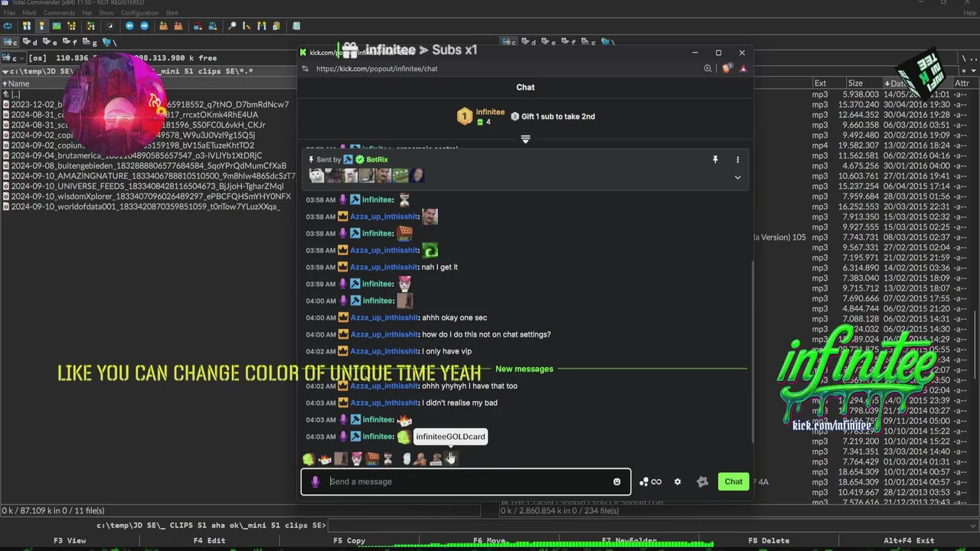The width and height of the screenshot is (980, 551).
Task: Open the Mark menu in Total Commander
Action: [x=29, y=13]
